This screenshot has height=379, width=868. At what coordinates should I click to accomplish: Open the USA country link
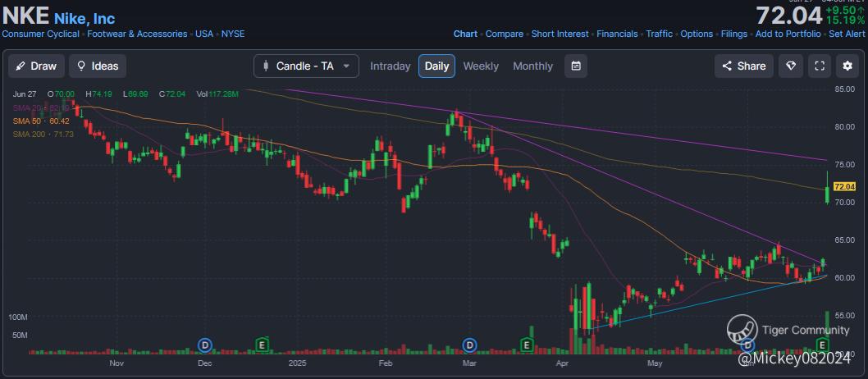[204, 34]
